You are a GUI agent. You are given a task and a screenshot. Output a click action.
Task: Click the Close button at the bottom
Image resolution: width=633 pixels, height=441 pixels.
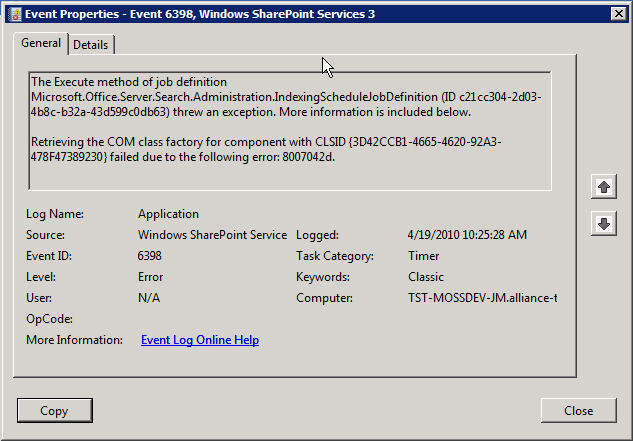coord(578,410)
